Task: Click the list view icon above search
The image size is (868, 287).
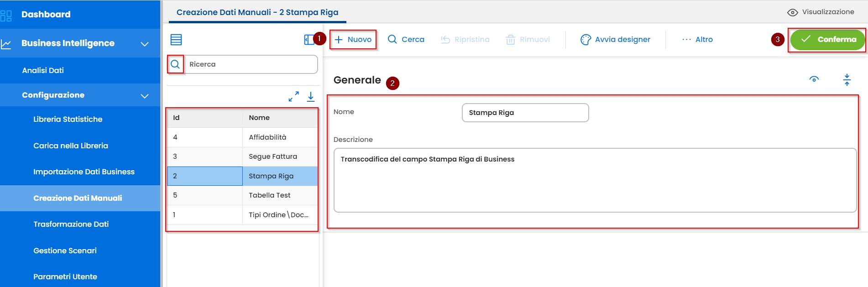Action: click(x=176, y=40)
